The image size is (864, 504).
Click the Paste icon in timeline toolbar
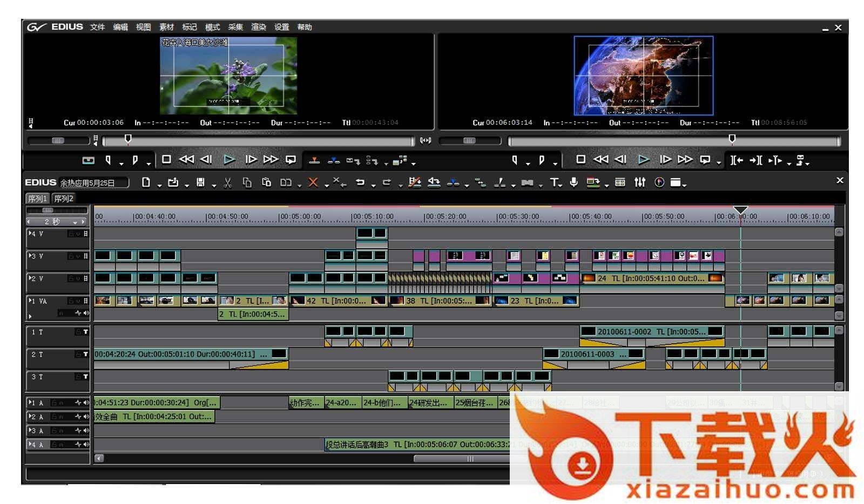point(266,182)
